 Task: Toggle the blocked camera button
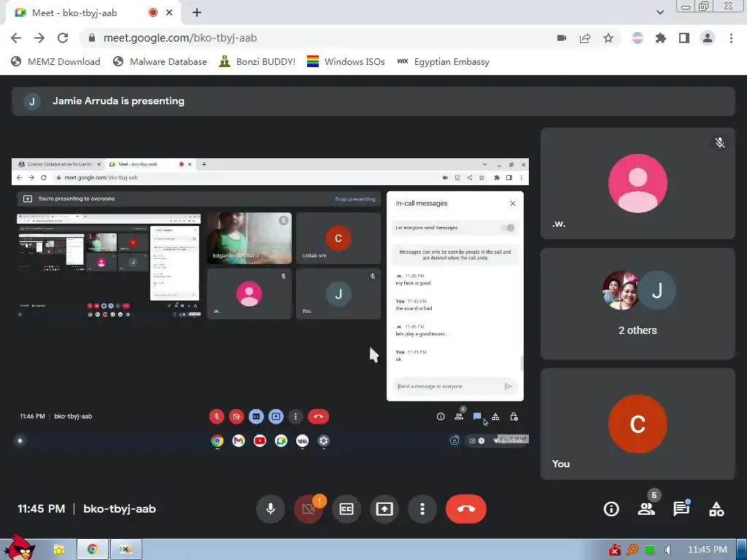pyautogui.click(x=309, y=509)
